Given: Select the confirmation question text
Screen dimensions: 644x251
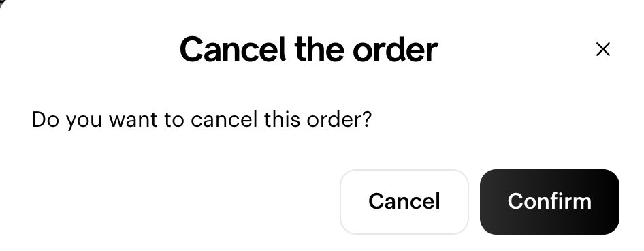Looking at the screenshot, I should coord(202,120).
